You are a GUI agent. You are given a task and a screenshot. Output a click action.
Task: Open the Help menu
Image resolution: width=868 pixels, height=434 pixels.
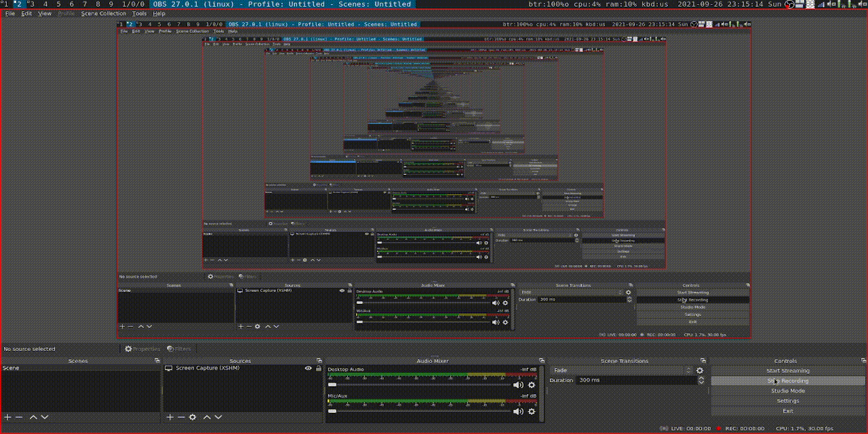coord(159,13)
